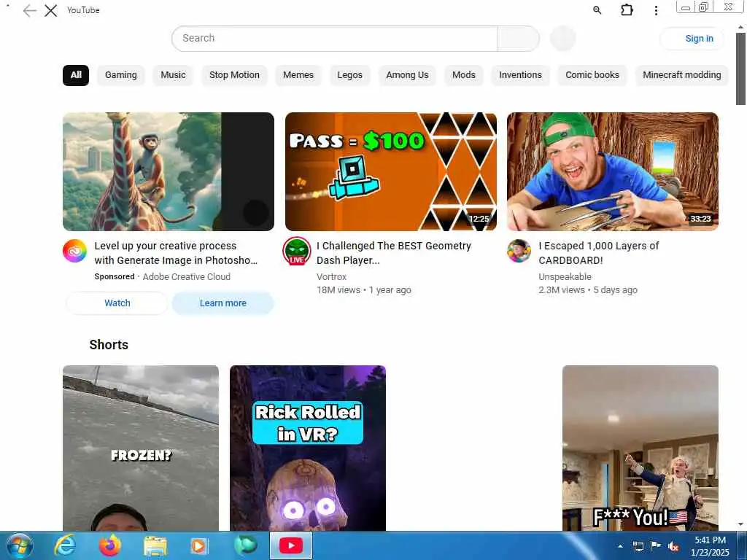
Task: Select the Gaming category chip
Action: coord(121,75)
